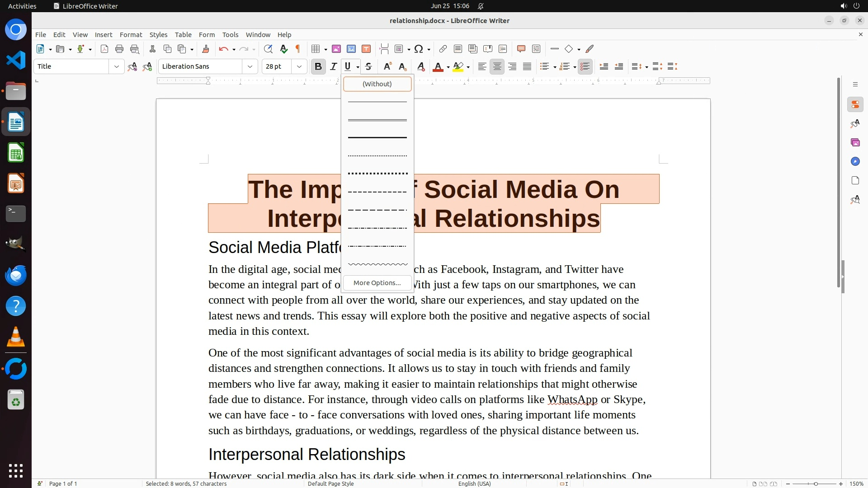Toggle Bold formatting off
This screenshot has height=488, width=868.
point(318,67)
